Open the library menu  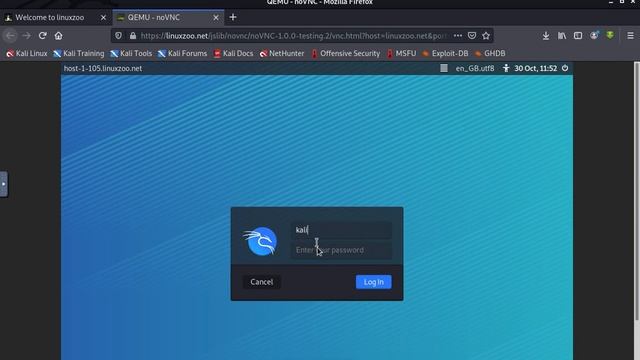562,36
